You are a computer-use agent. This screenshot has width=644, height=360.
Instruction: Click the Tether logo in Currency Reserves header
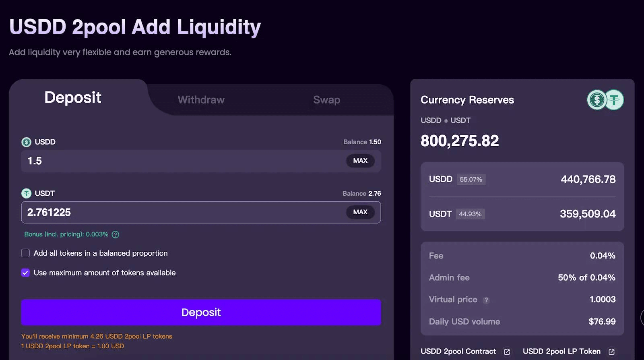click(x=615, y=100)
